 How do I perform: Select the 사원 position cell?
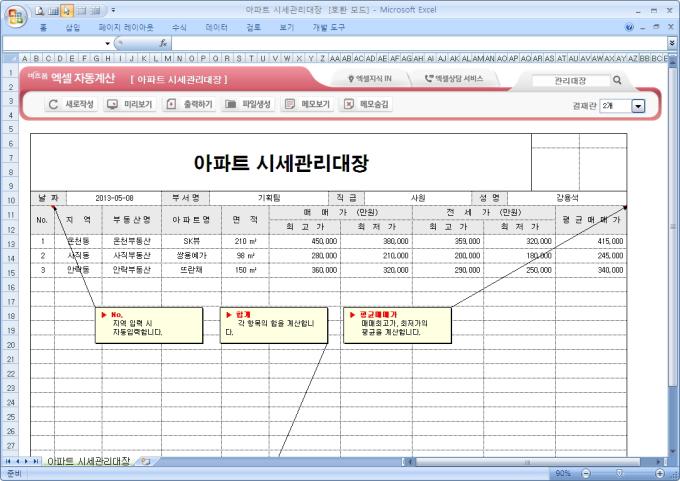tap(418, 198)
